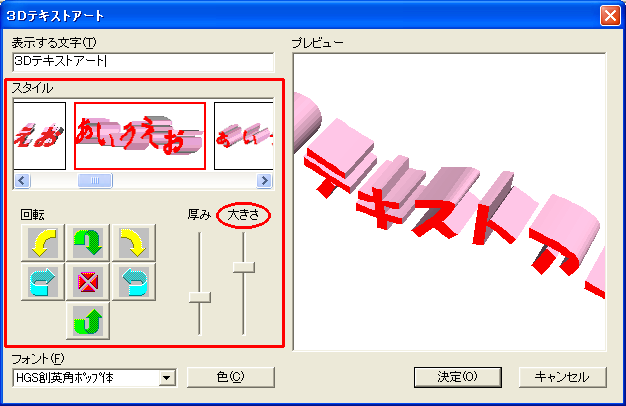
Task: Click the 厚み thickness slider handle
Action: pos(200,297)
